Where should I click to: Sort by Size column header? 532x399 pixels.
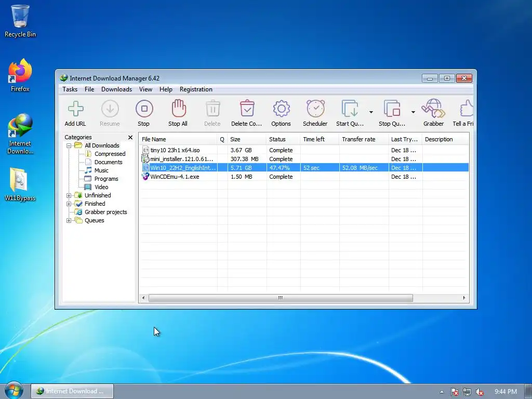tap(247, 139)
